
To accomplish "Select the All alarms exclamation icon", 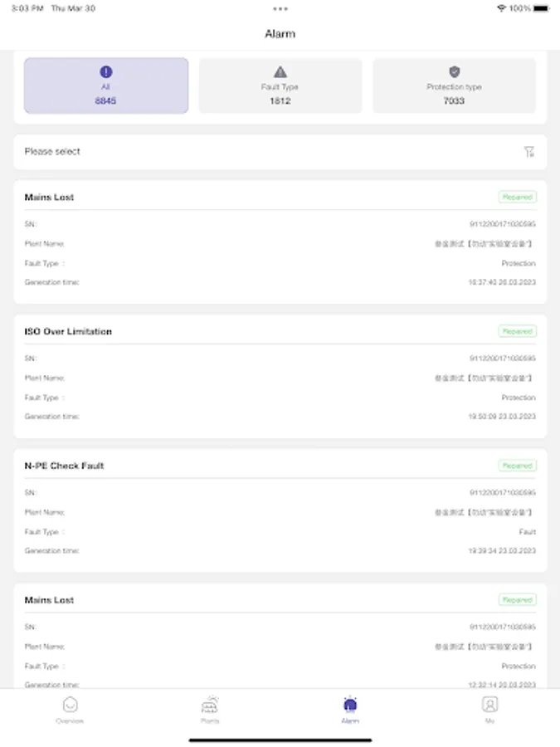I will point(106,72).
